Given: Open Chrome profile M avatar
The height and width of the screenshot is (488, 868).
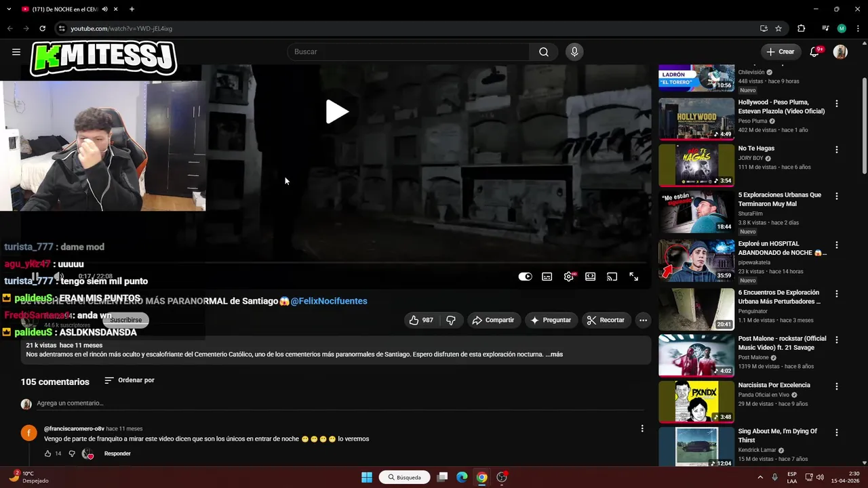Looking at the screenshot, I should [842, 28].
